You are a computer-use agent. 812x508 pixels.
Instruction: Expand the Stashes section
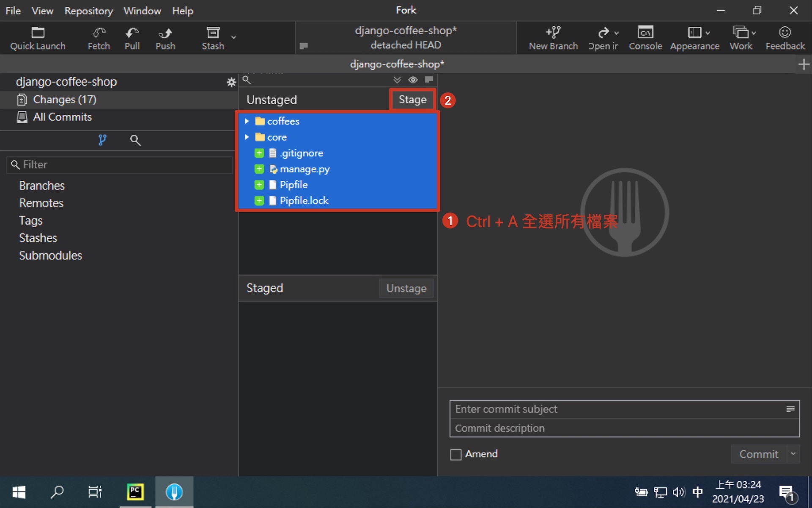point(38,238)
